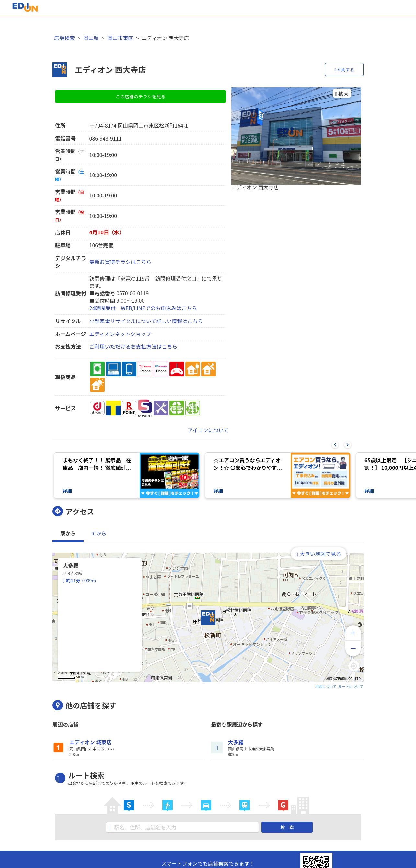Image resolution: width=416 pixels, height=868 pixels.
Task: Click the Y!mobile iPhone icon
Action: 145,369
